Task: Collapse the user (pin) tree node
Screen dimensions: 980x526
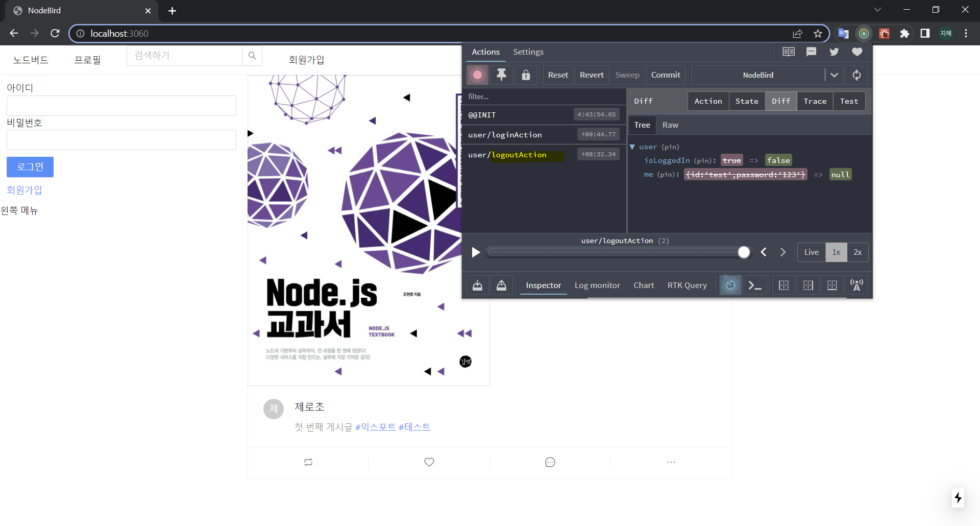Action: pyautogui.click(x=632, y=147)
